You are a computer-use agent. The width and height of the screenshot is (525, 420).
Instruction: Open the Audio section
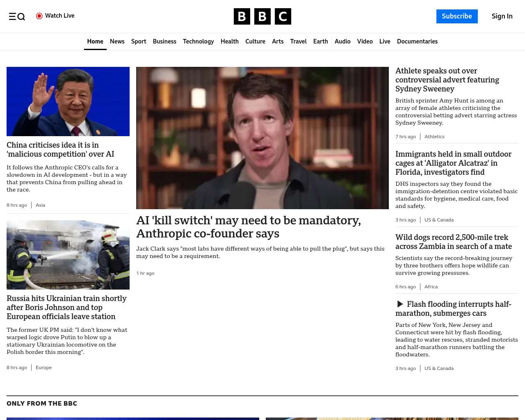coord(342,41)
